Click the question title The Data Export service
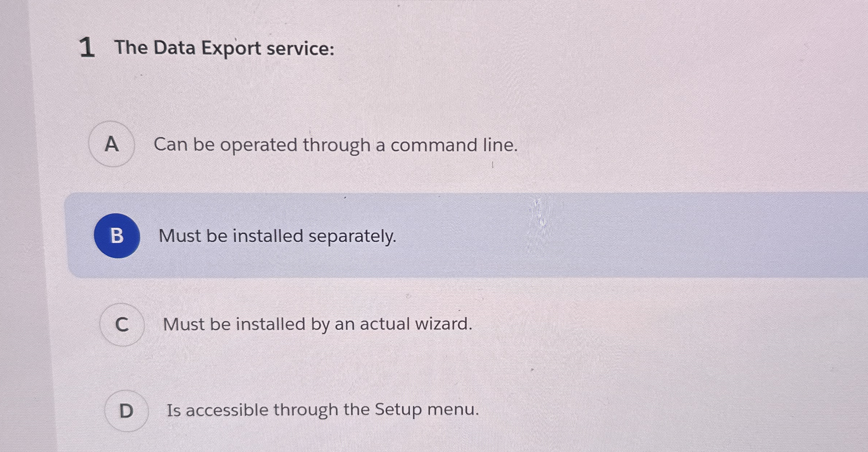Viewport: 868px width, 452px height. (225, 47)
